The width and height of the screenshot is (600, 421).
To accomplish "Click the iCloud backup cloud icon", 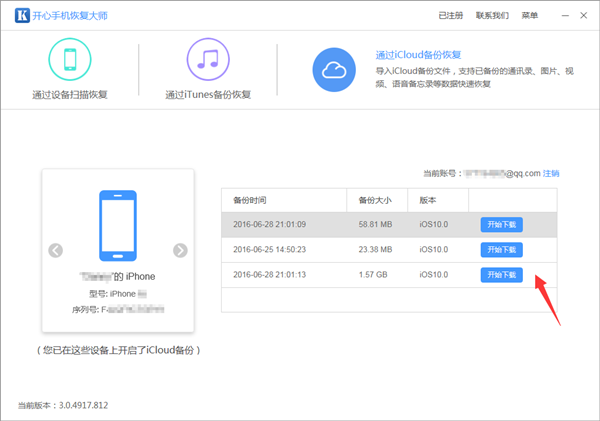I will point(334,69).
